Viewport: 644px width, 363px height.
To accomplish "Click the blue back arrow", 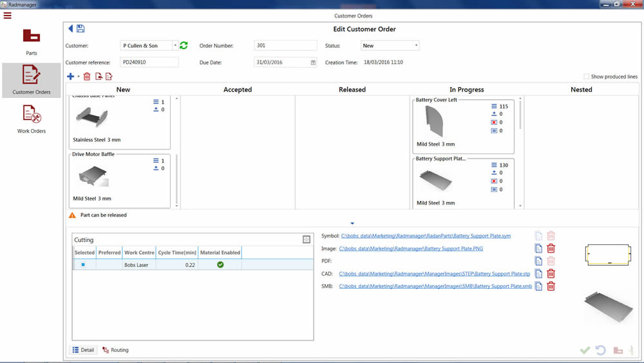I will tap(71, 29).
